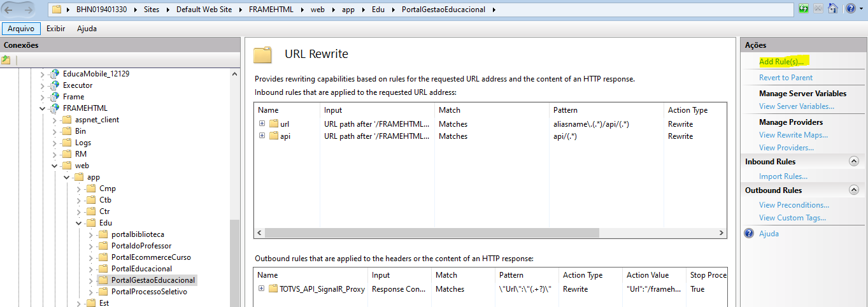
Task: Click the up-level icon under Conexões
Action: click(x=6, y=60)
